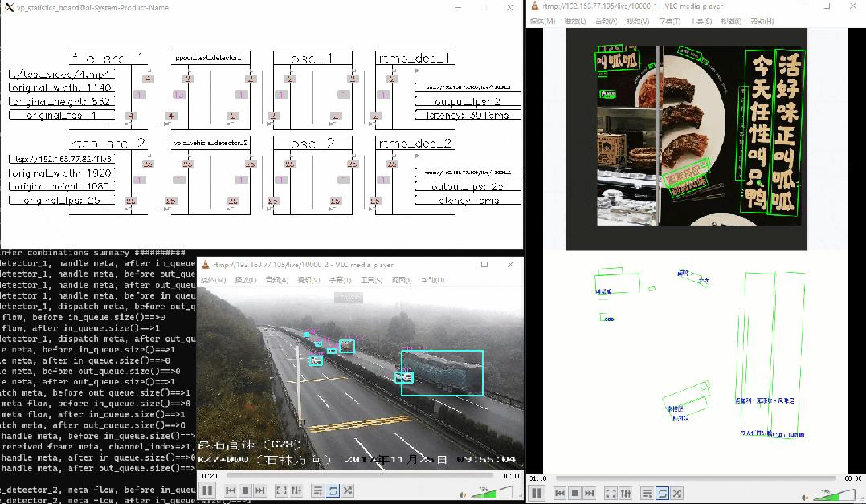Image resolution: width=866 pixels, height=504 pixels.
Task: Open the 媒体(M) menu in the live/10000_1 VLC window
Action: (542, 21)
